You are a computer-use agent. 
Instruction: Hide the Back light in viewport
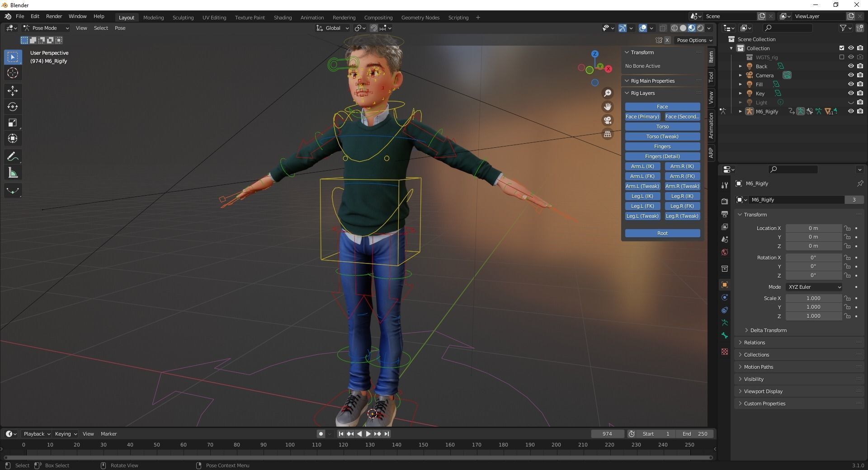pos(850,66)
